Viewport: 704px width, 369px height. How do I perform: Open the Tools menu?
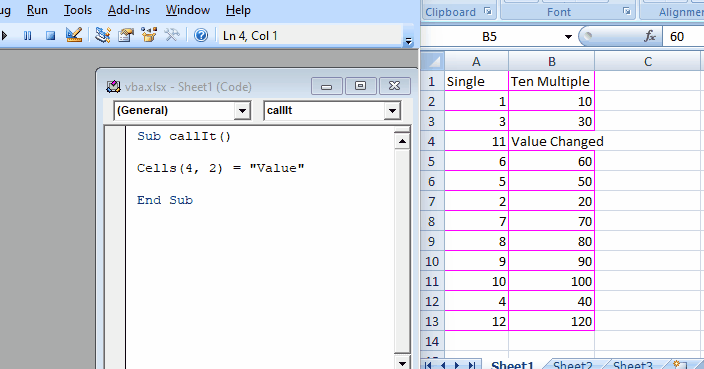(78, 10)
